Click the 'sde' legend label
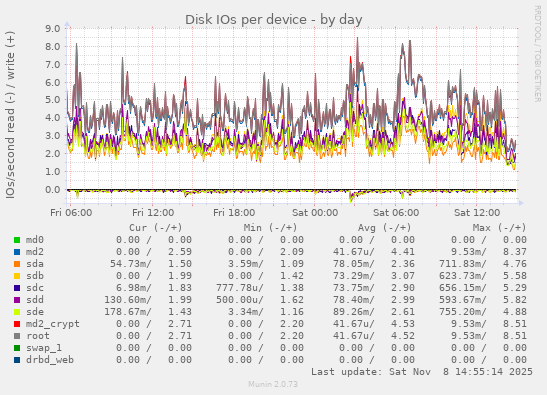The height and width of the screenshot is (395, 547). pos(35,312)
